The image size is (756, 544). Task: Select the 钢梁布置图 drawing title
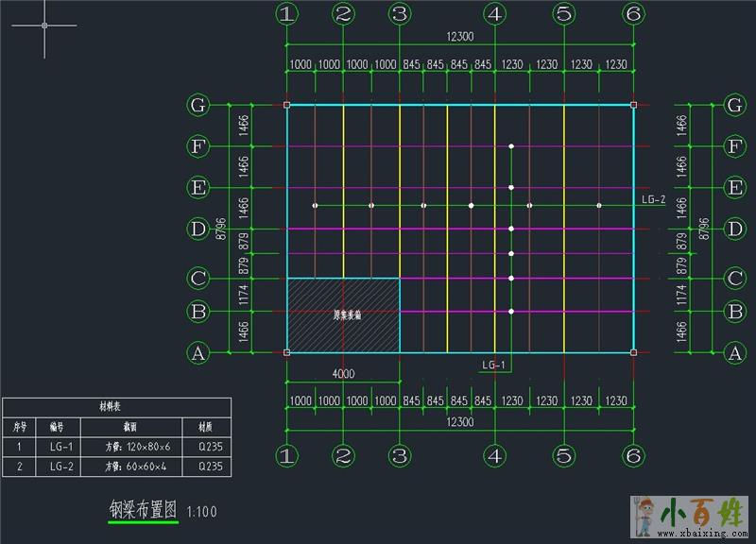tap(143, 510)
